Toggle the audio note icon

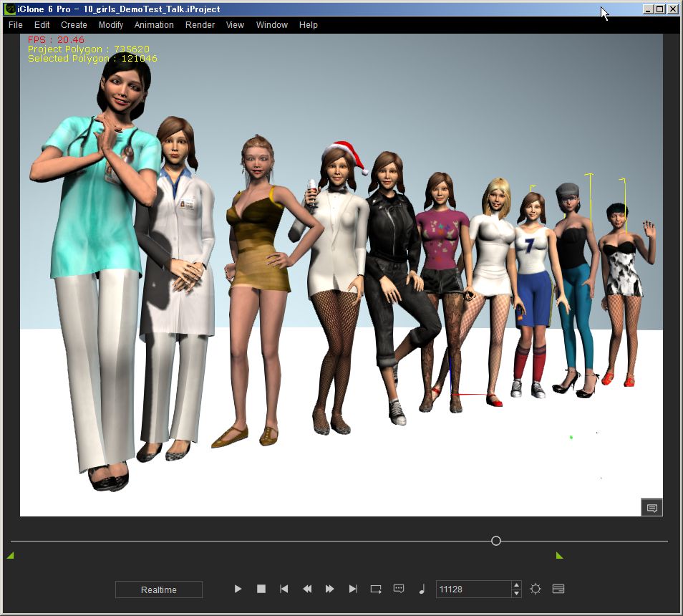(x=422, y=589)
